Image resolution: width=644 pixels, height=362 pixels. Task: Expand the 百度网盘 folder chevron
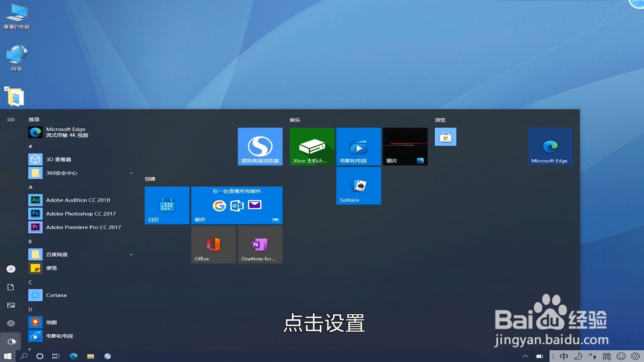(131, 255)
